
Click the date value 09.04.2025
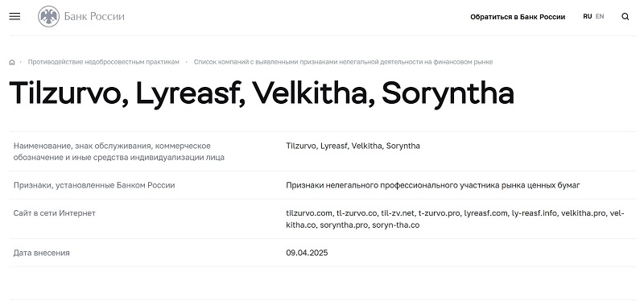click(x=307, y=253)
